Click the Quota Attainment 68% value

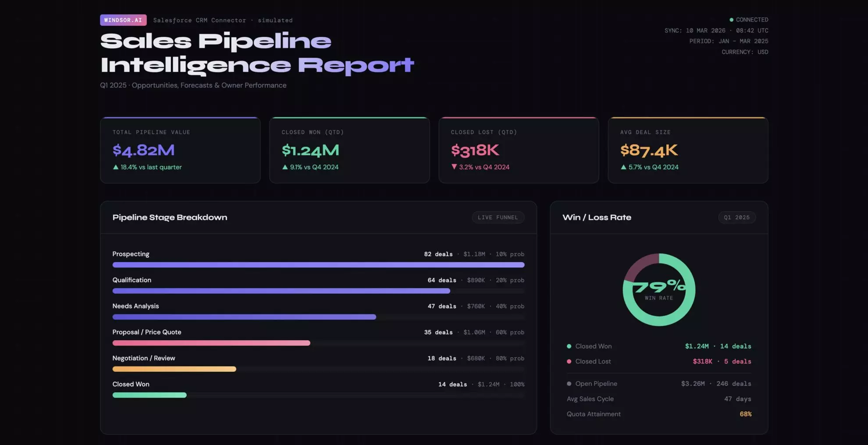pos(745,414)
